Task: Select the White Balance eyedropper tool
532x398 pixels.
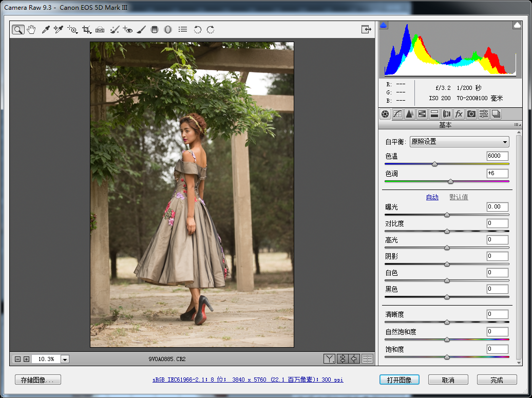Action: coord(46,29)
